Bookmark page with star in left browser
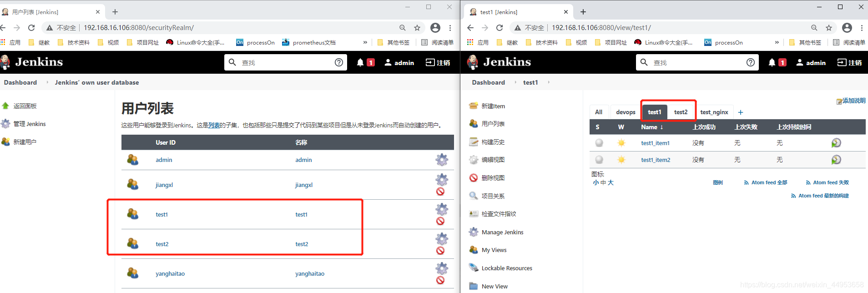Viewport: 868px width, 293px height. click(417, 28)
